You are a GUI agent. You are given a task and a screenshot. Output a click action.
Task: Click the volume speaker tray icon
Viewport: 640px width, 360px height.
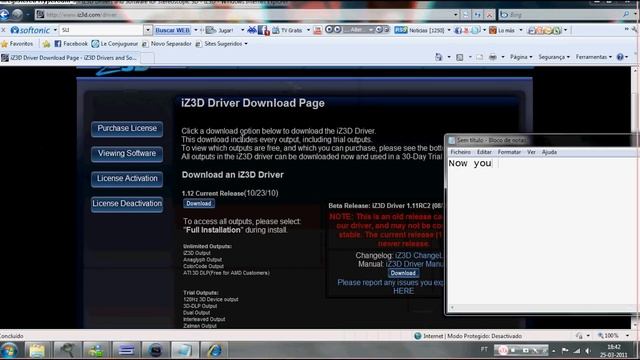tap(588, 351)
